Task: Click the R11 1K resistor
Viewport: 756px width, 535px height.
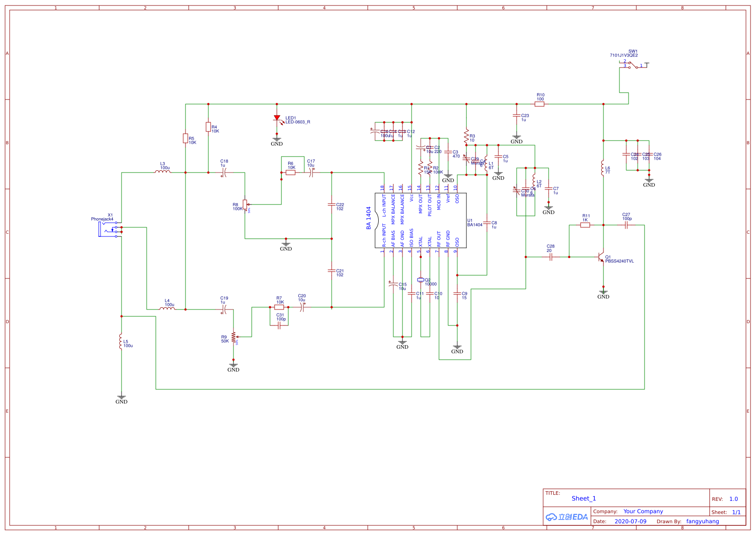Action: 585,225
